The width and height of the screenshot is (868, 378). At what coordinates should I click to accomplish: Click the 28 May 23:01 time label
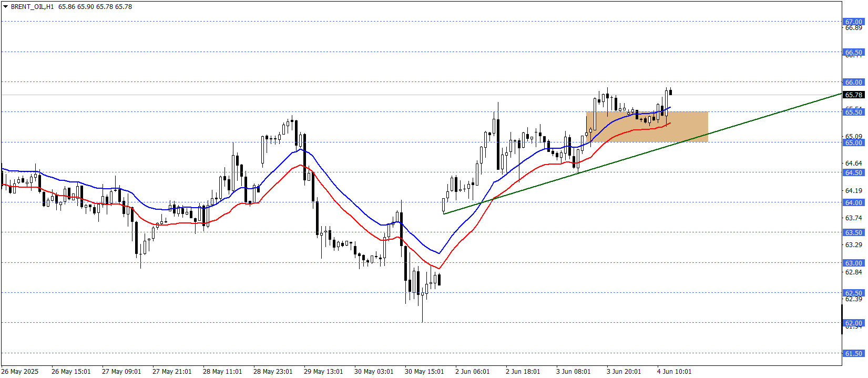pos(273,371)
